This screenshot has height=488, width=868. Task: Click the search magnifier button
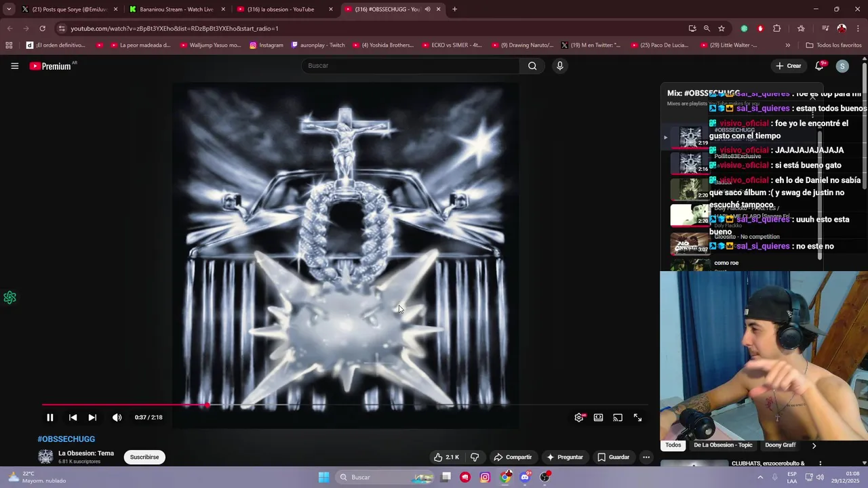point(532,66)
